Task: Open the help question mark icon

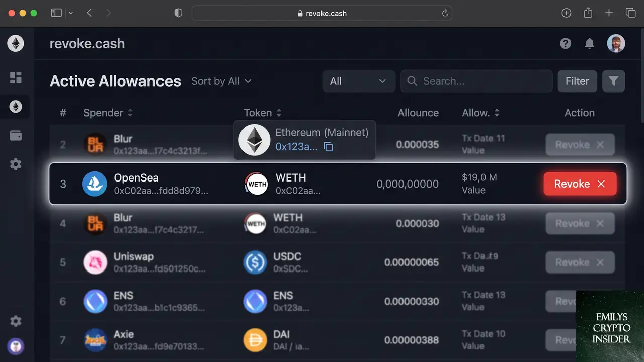Action: [x=566, y=44]
